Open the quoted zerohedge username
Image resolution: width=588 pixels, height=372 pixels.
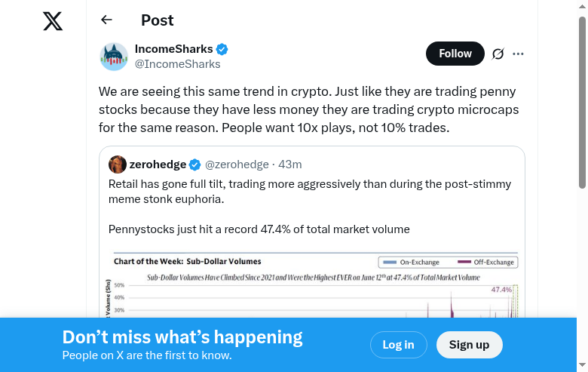coord(158,164)
